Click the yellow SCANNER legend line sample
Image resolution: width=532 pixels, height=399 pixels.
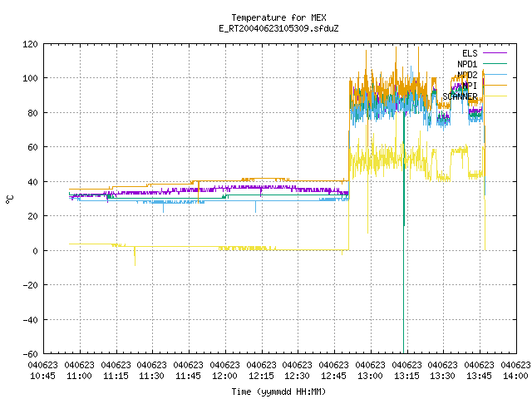pos(495,96)
